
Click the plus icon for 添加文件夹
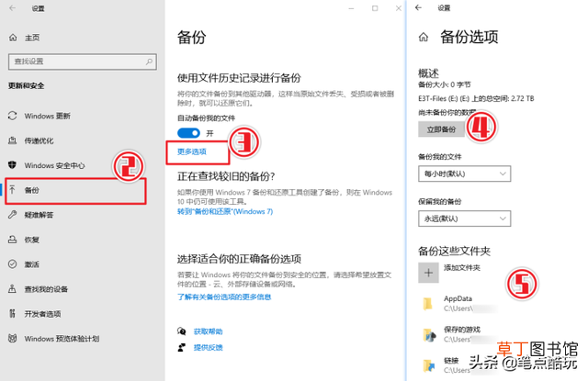tap(428, 273)
